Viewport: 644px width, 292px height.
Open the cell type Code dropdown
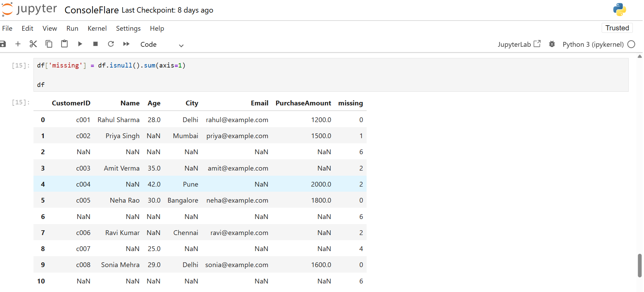click(x=162, y=45)
